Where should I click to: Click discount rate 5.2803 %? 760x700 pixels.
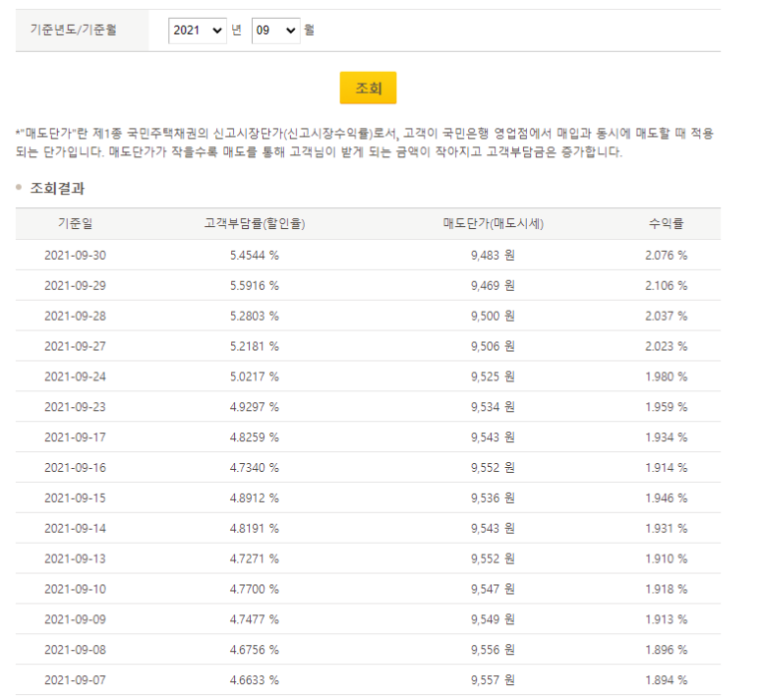(255, 316)
